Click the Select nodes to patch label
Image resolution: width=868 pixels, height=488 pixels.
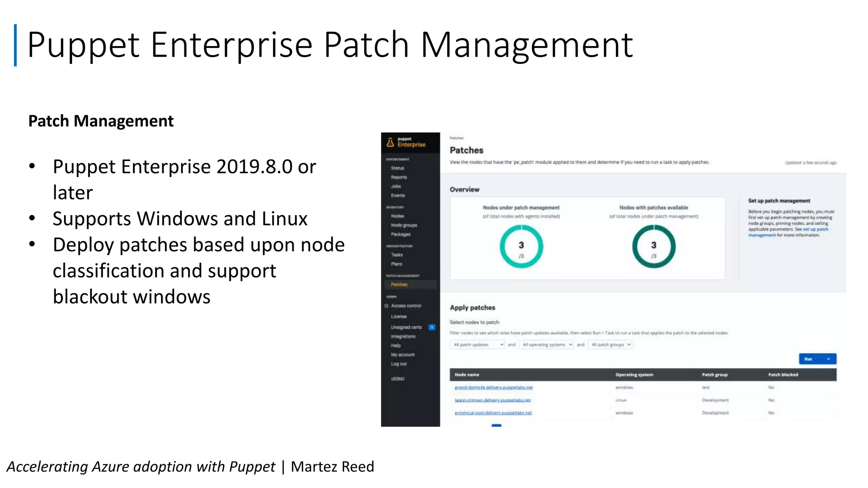(x=474, y=322)
